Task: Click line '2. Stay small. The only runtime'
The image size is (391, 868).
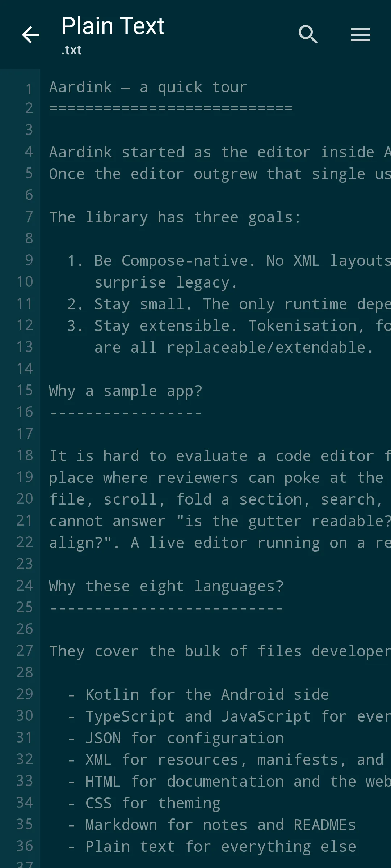Action: click(229, 304)
